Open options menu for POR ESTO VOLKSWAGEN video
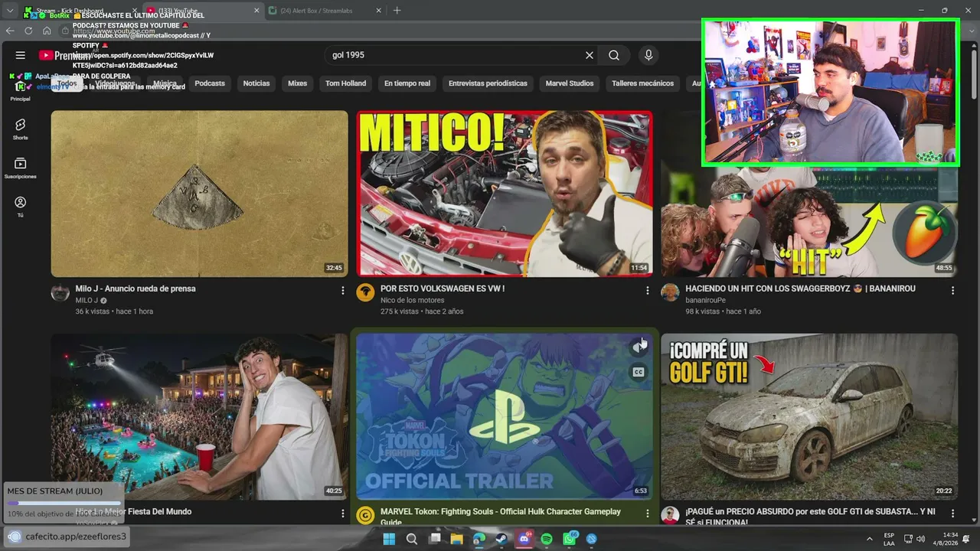The height and width of the screenshot is (551, 980). coord(648,291)
